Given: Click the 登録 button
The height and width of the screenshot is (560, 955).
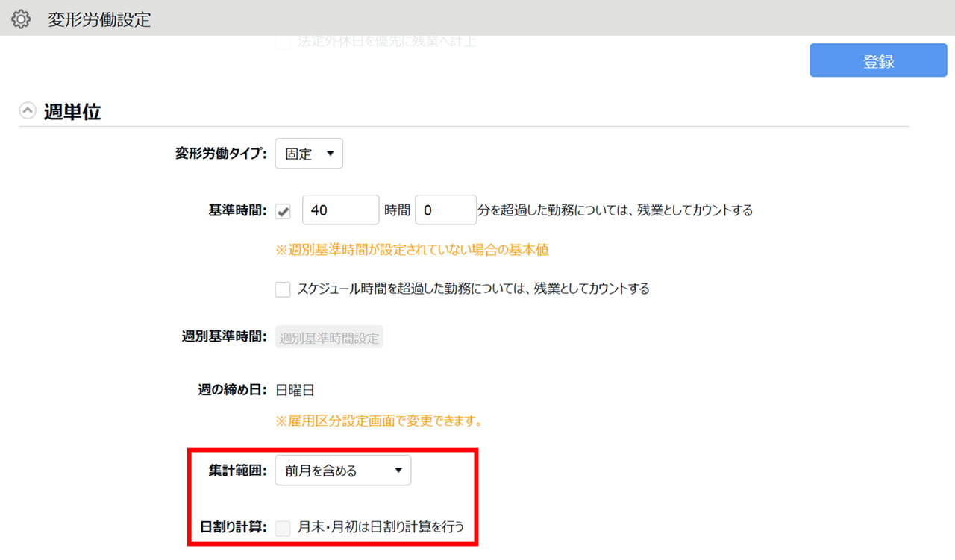Looking at the screenshot, I should point(878,60).
